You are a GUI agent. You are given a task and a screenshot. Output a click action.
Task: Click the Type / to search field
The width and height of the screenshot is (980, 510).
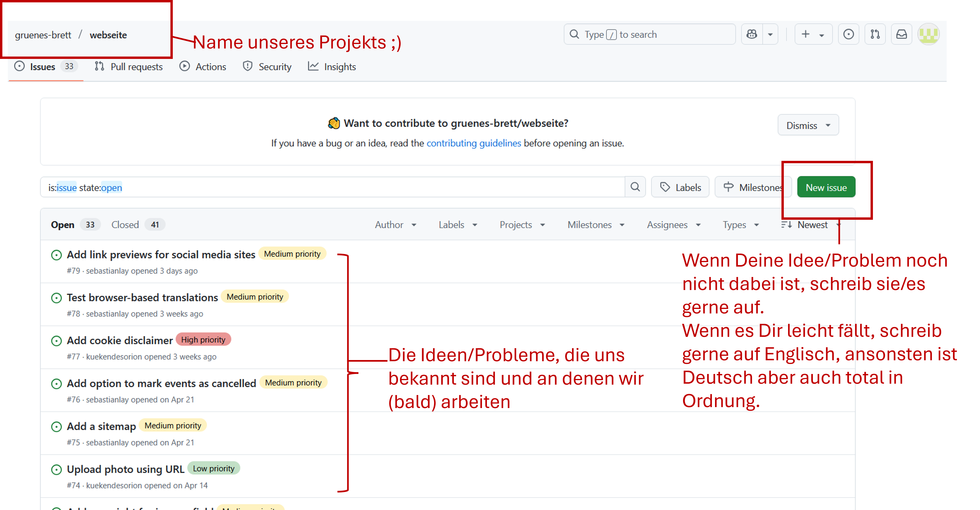click(x=649, y=34)
